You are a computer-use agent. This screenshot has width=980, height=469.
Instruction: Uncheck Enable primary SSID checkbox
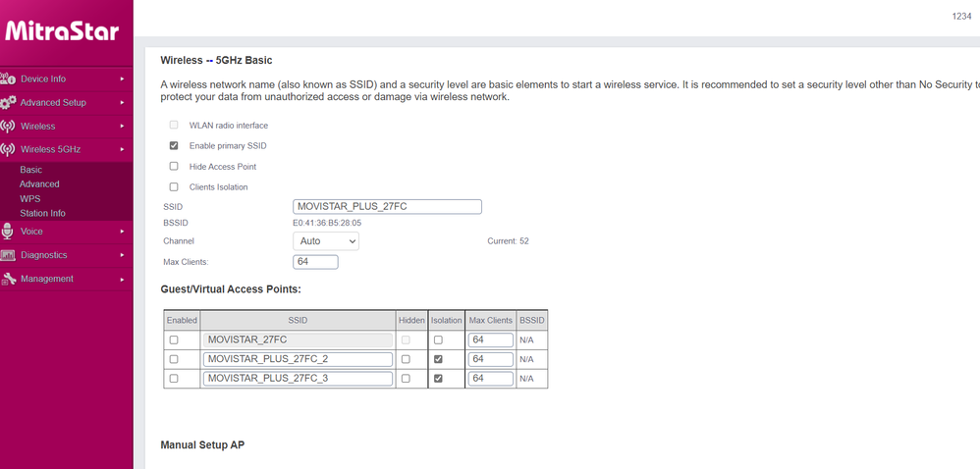pyautogui.click(x=174, y=145)
